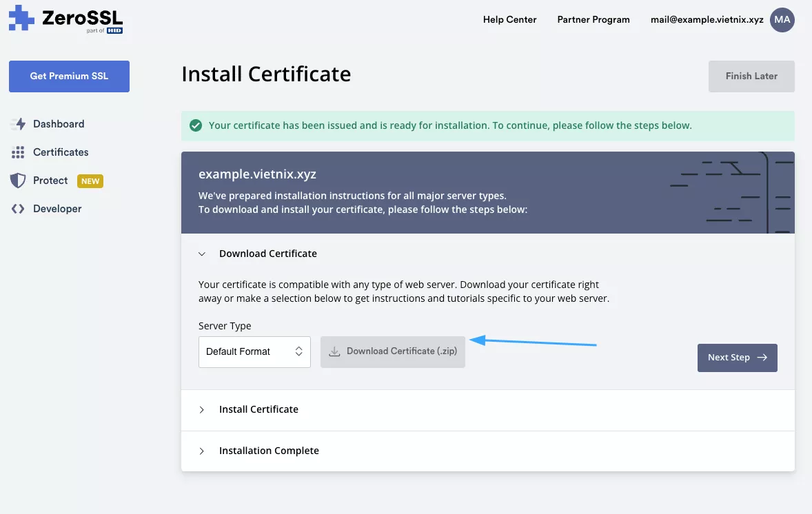Click the green success checkmark icon
Viewport: 812px width, 514px height.
coord(196,125)
